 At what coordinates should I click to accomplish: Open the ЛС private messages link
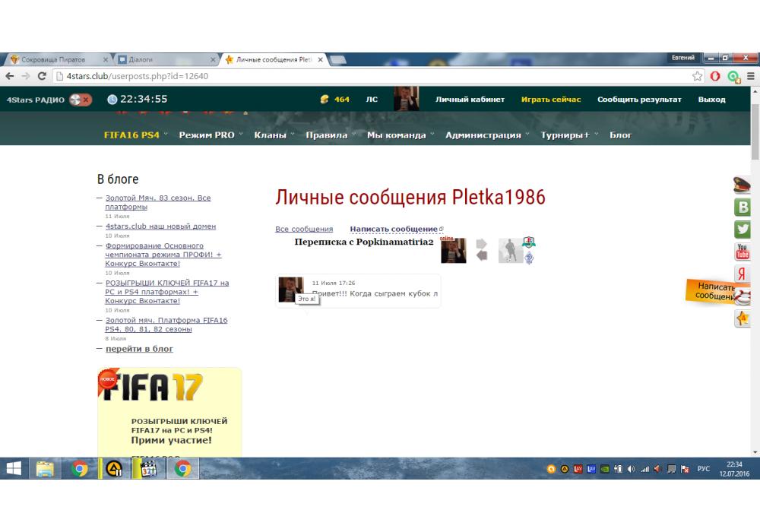click(372, 100)
